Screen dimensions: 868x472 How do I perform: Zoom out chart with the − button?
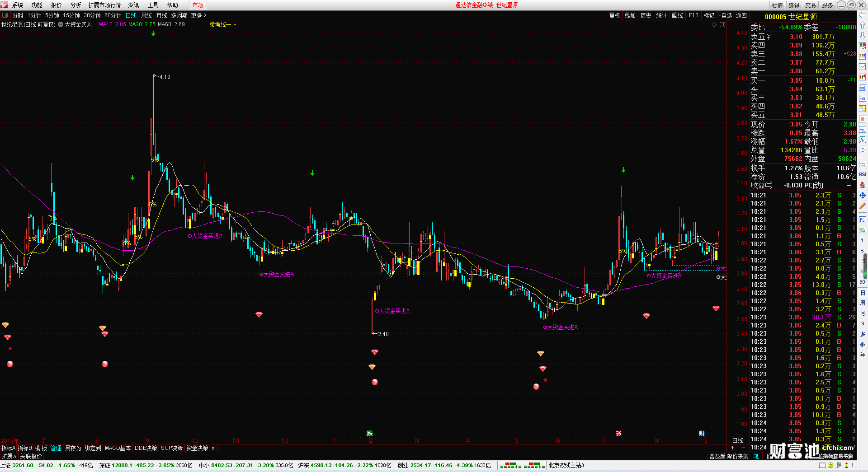coord(744,448)
